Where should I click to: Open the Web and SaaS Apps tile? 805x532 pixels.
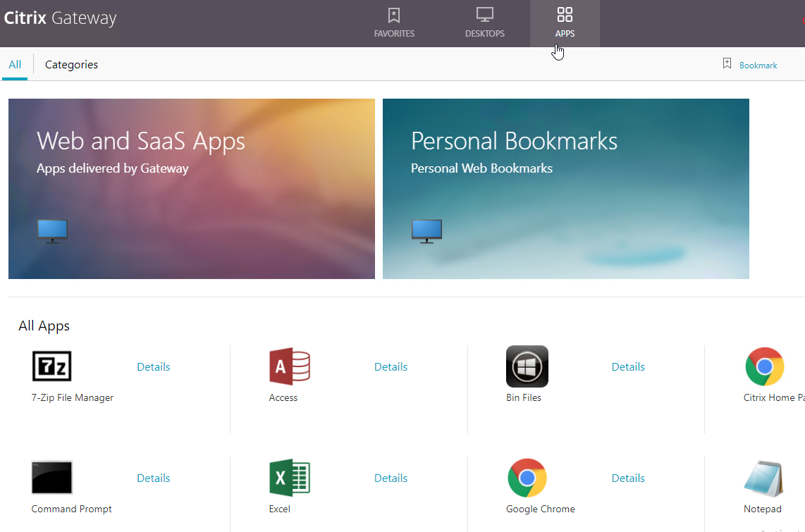(x=192, y=189)
